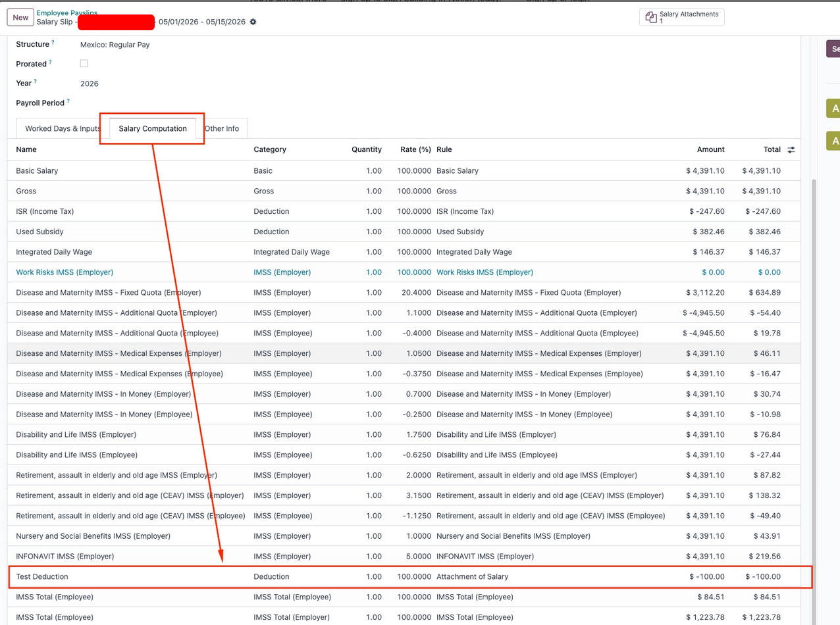Image resolution: width=840 pixels, height=625 pixels.
Task: Click the help question mark beside Structure
Action: pos(53,43)
